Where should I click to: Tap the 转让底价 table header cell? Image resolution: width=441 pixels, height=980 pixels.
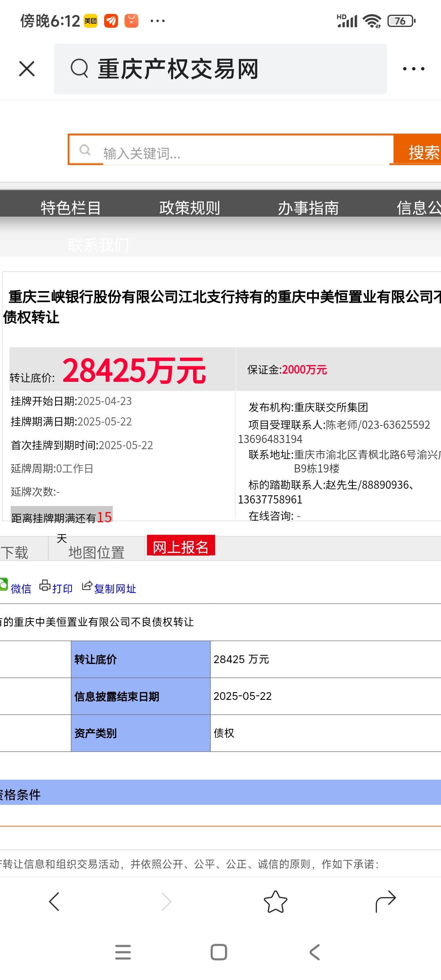(141, 659)
